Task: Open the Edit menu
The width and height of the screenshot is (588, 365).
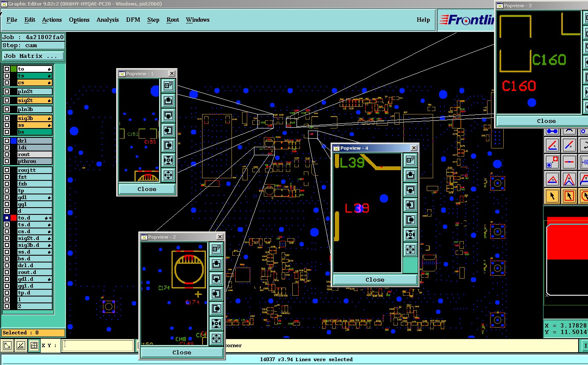Action: tap(30, 20)
